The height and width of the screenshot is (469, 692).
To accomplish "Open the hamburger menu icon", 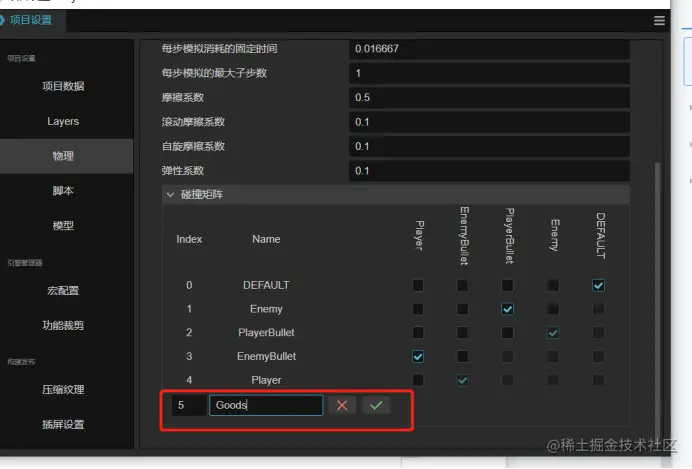I will click(659, 20).
